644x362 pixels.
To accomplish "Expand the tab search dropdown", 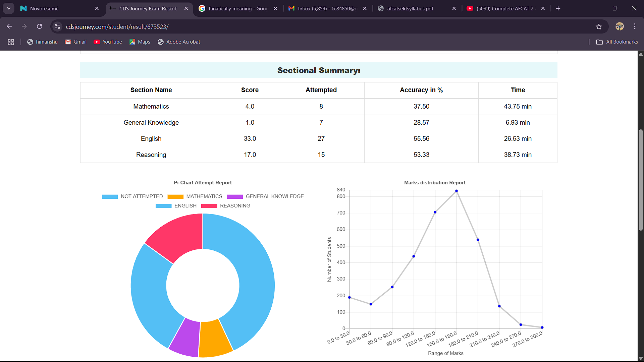I will tap(8, 8).
